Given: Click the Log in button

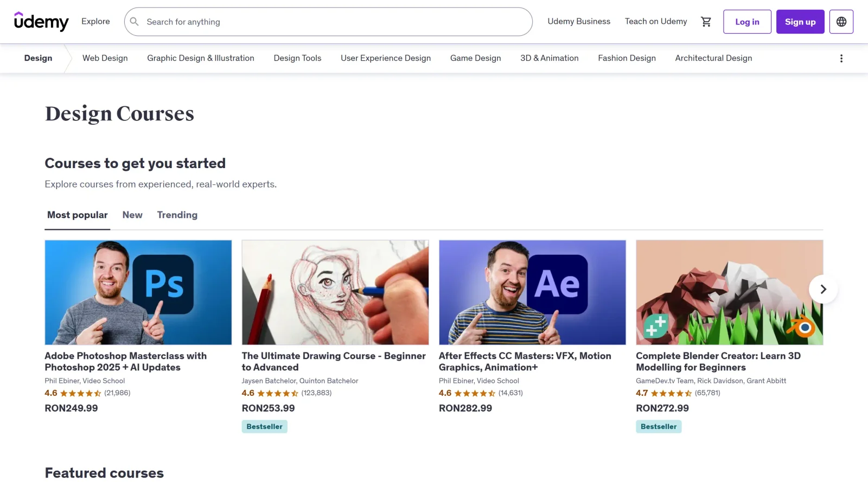Looking at the screenshot, I should (747, 22).
